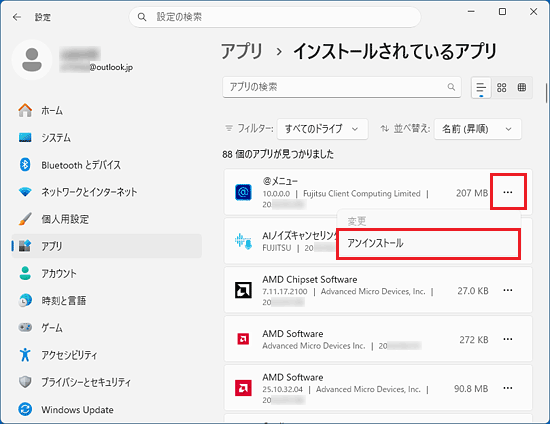Open アクセシビリティ settings page

(107, 355)
